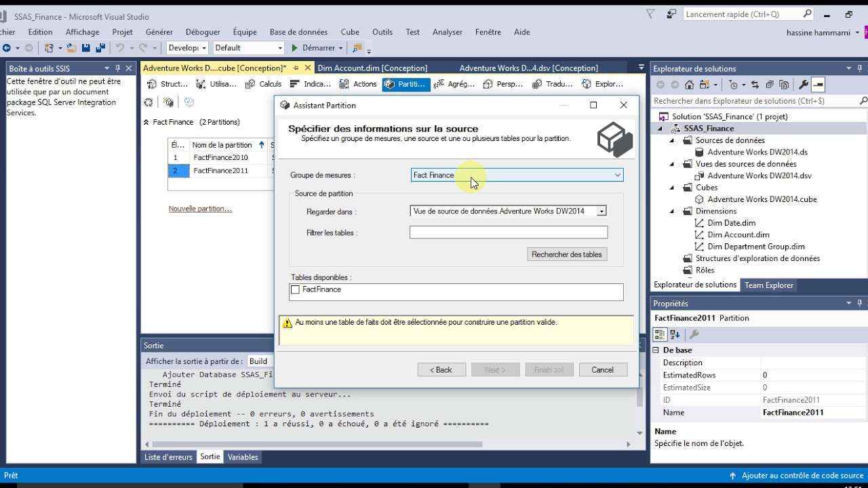Click the show all files icon
Image resolution: width=868 pixels, height=488 pixels.
pos(784,85)
